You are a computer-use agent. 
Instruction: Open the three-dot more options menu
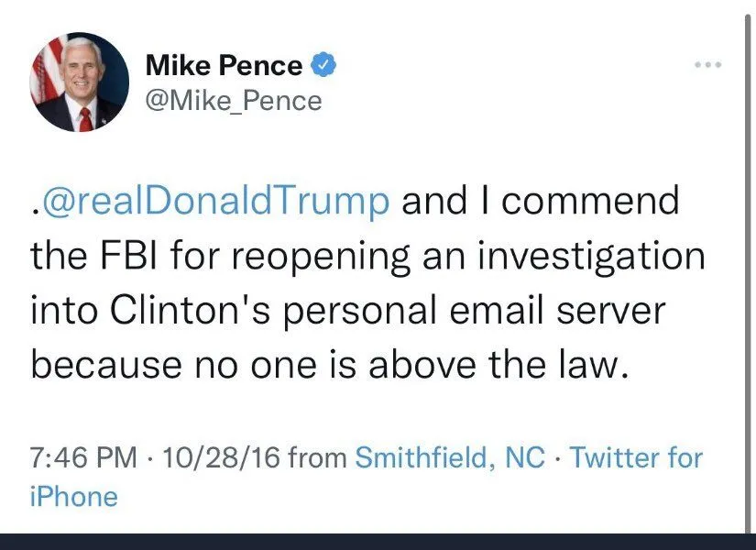(708, 65)
